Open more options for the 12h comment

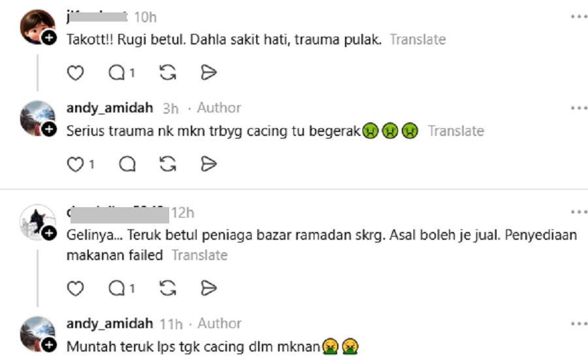click(579, 212)
